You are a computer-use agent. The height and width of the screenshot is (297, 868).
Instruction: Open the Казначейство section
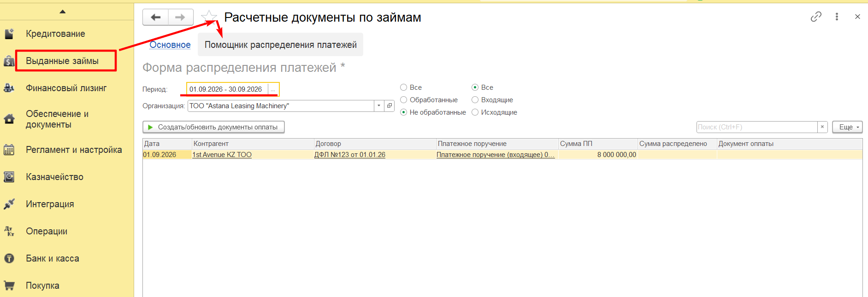coord(54,177)
